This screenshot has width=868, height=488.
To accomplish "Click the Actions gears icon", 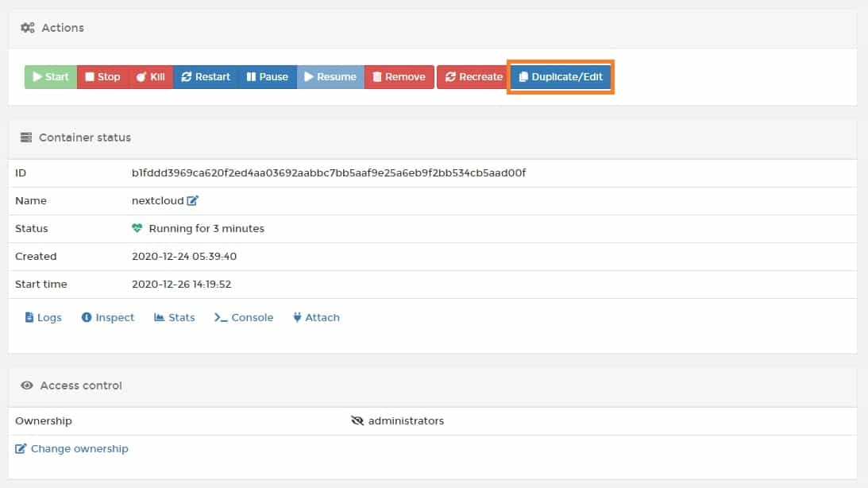I will [28, 28].
